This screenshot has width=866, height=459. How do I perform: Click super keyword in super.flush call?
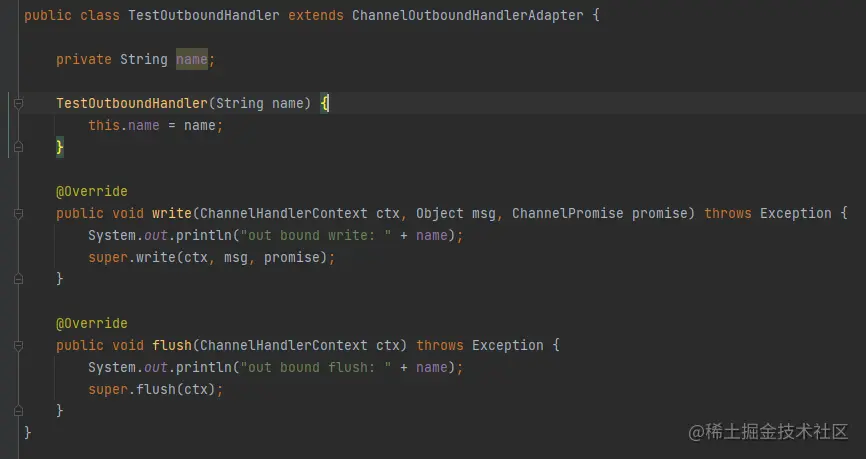coord(108,389)
